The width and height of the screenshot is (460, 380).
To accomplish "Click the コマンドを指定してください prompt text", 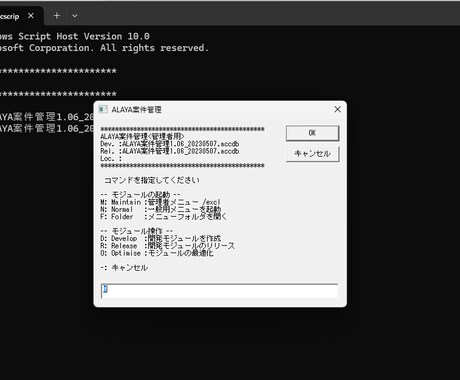I will click(x=152, y=180).
